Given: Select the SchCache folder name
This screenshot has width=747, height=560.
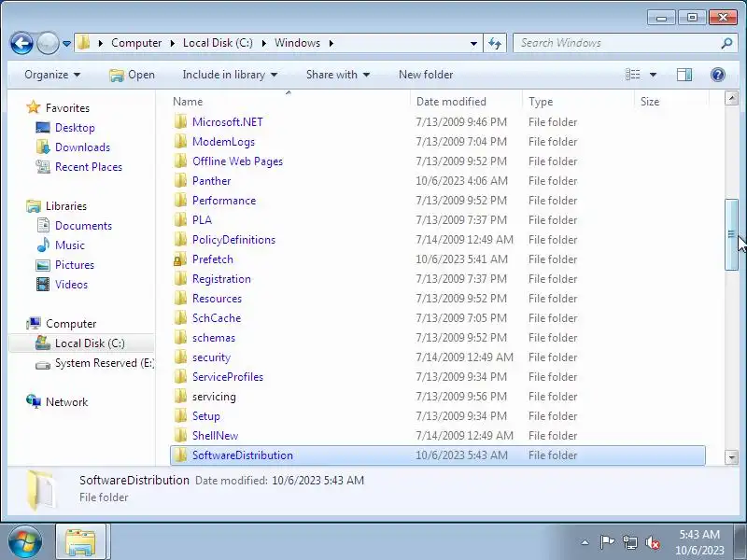Looking at the screenshot, I should pos(217,318).
